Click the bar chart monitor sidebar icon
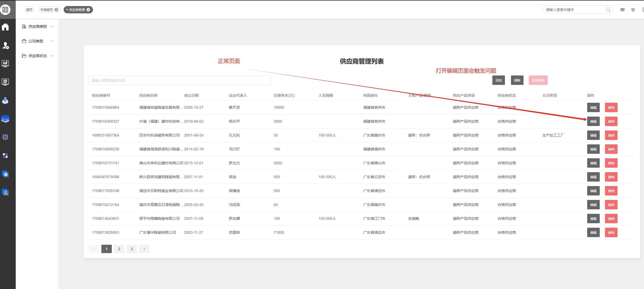644x289 pixels. coord(5,63)
